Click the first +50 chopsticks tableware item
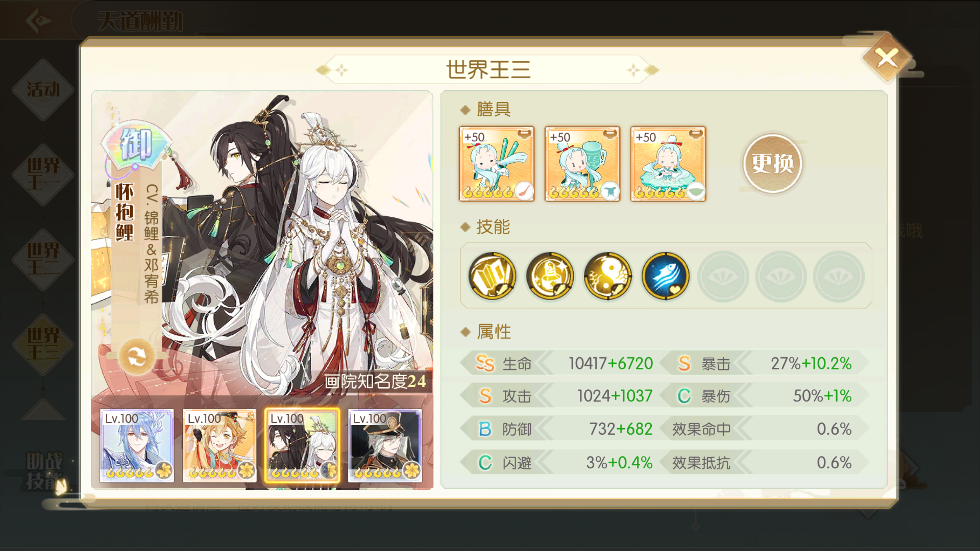This screenshot has height=551, width=980. [x=497, y=164]
